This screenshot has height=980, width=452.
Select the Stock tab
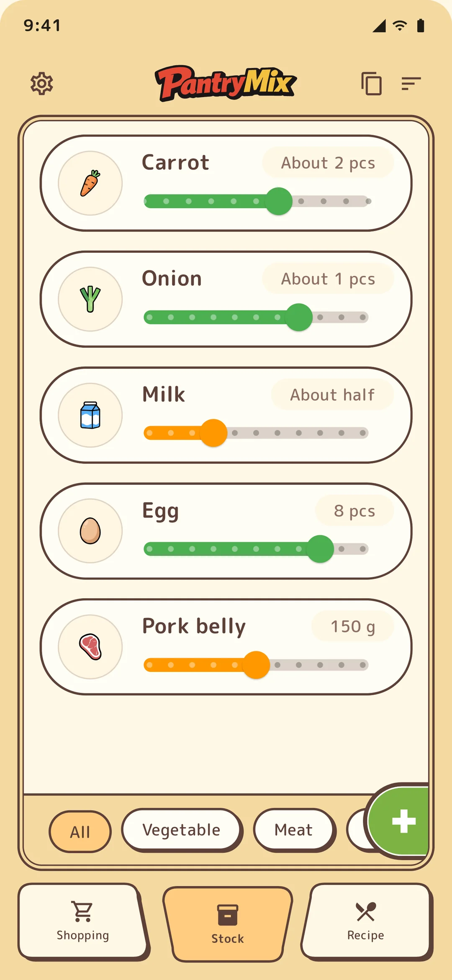227,924
